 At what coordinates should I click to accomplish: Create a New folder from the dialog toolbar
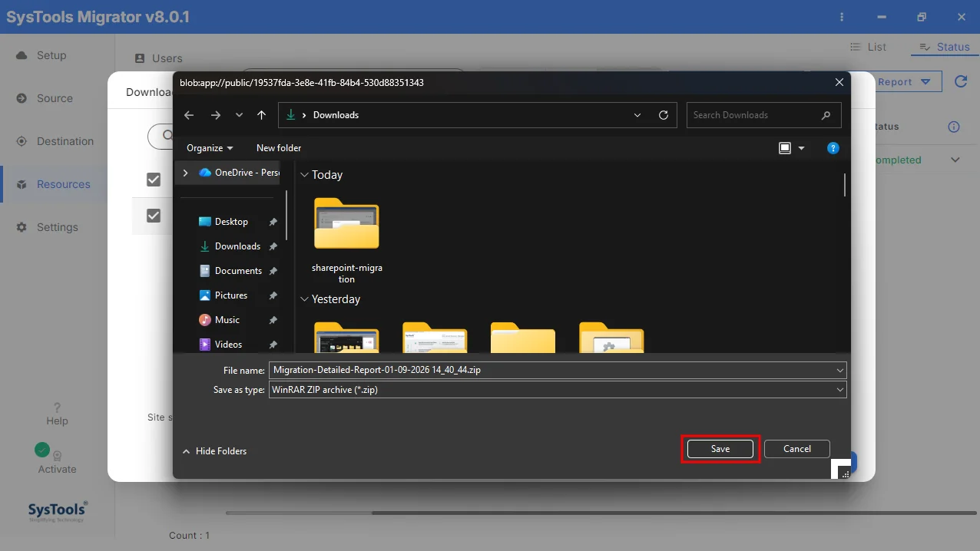[279, 148]
